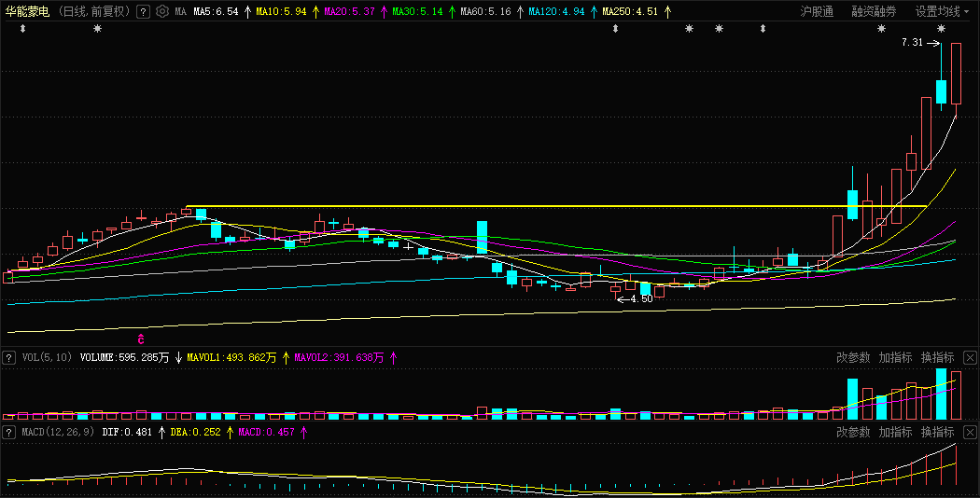The width and height of the screenshot is (980, 498).
Task: Close the MACD indicator panel
Action: point(970,432)
